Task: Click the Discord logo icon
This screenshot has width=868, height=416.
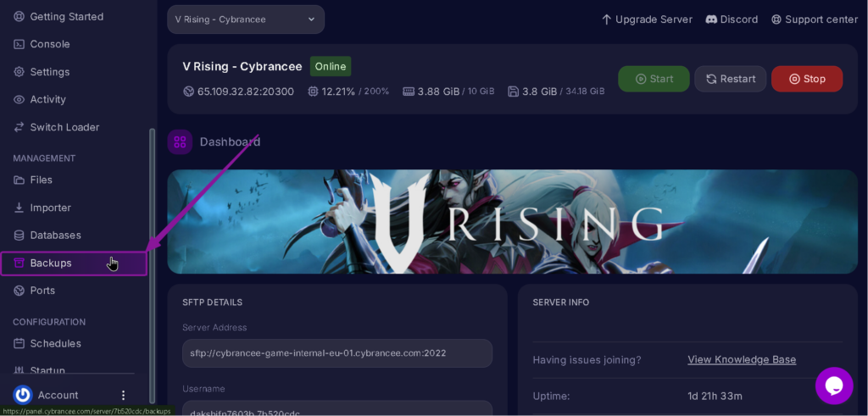Action: tap(711, 19)
